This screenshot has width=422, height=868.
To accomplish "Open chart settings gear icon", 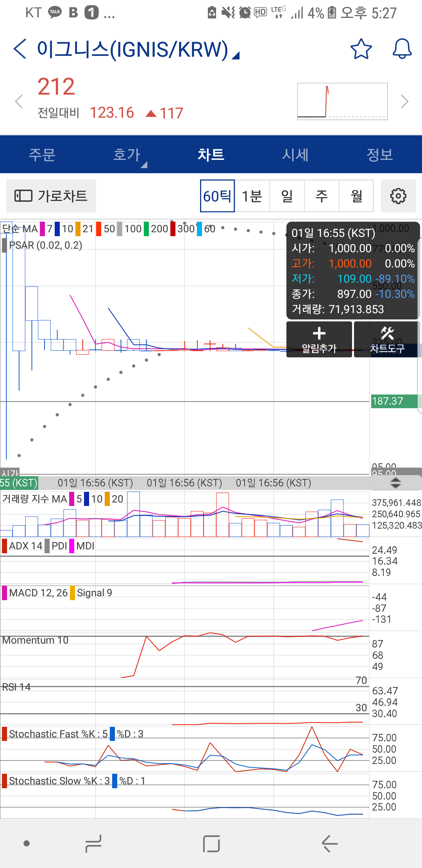I will pyautogui.click(x=398, y=196).
